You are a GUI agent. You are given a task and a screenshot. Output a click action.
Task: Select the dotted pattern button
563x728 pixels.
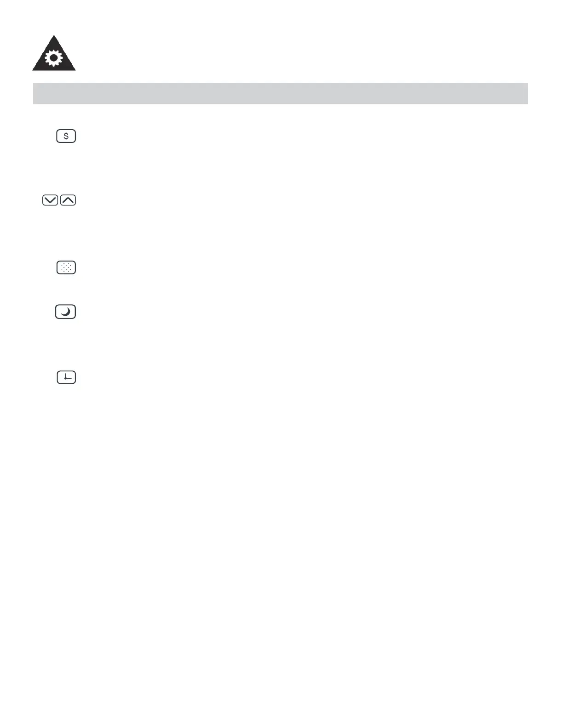point(66,267)
